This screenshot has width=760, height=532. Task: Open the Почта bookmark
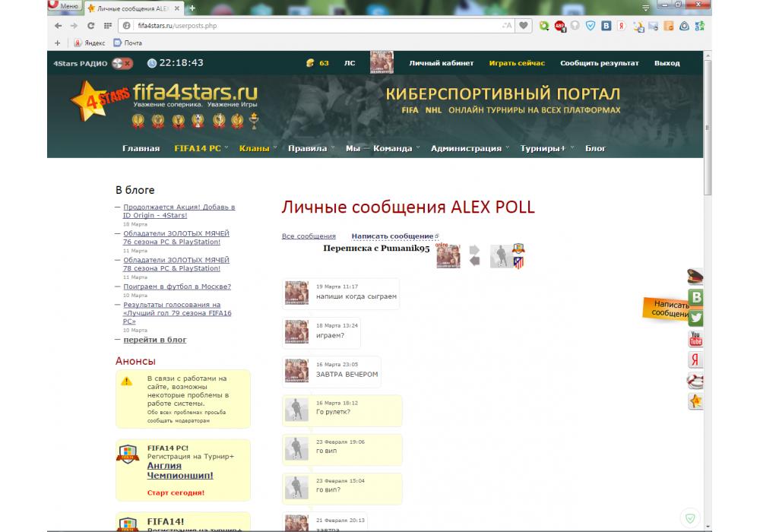(128, 43)
